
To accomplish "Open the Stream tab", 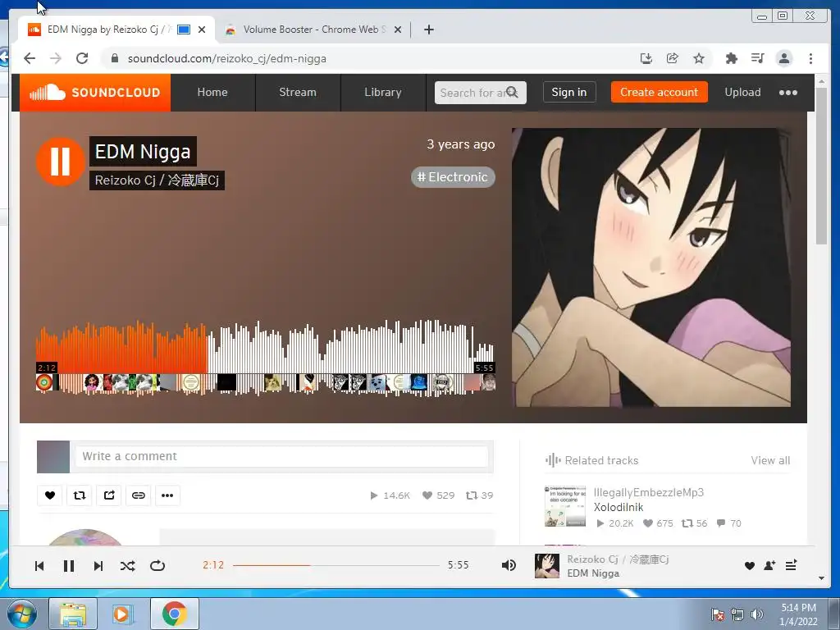I will coord(298,92).
